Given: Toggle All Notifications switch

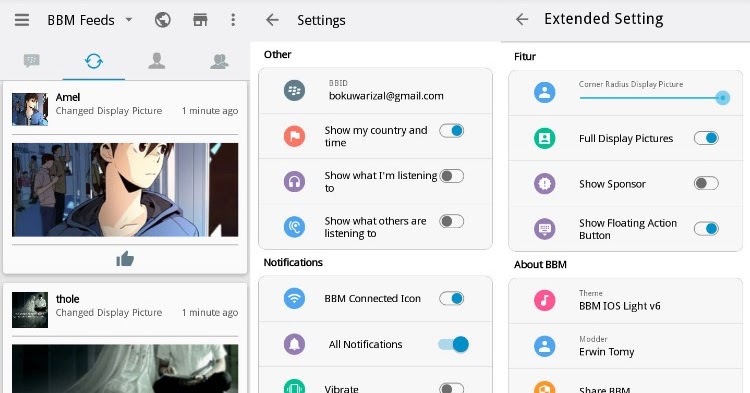Looking at the screenshot, I should pos(453,344).
